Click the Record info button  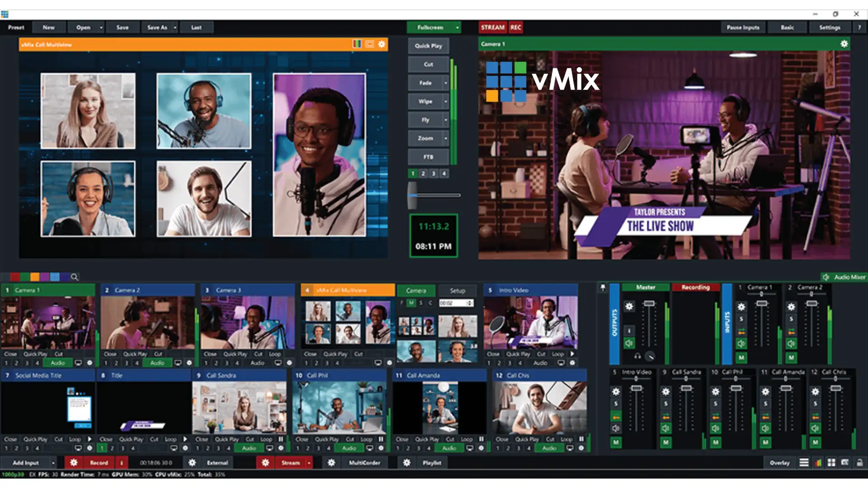click(x=121, y=463)
